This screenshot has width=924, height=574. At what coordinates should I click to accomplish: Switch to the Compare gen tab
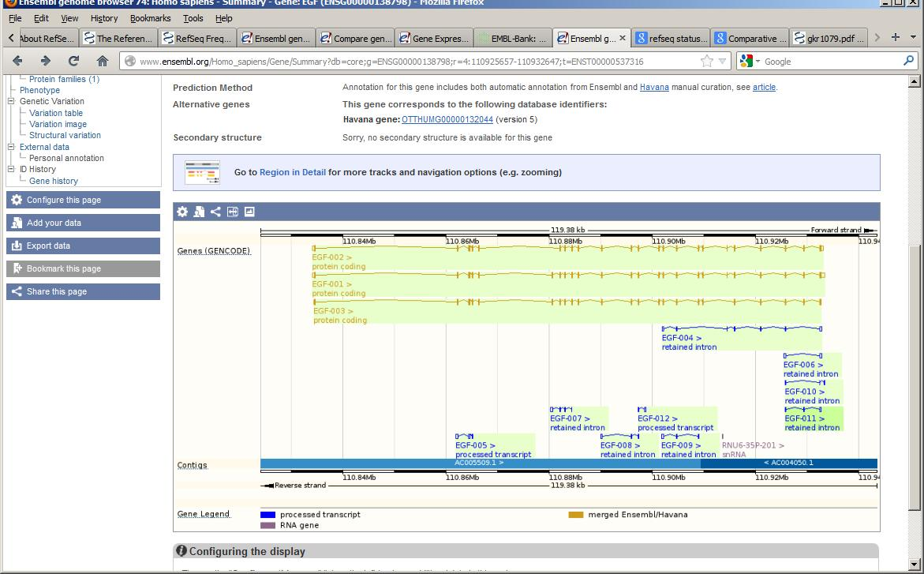click(355, 38)
